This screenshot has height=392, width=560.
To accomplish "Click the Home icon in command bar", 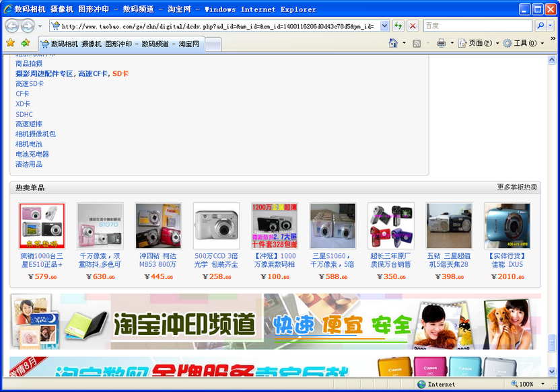I will pos(393,43).
